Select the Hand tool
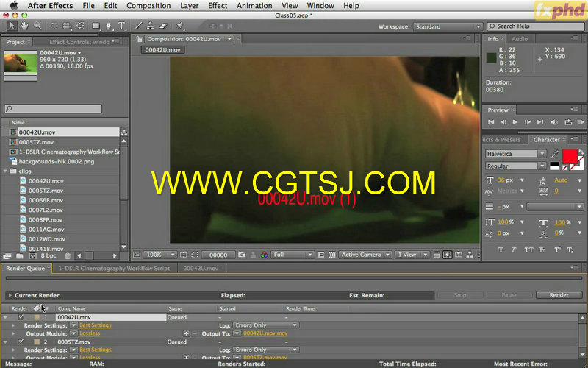Viewport: 588px width, 368px height. coord(24,26)
